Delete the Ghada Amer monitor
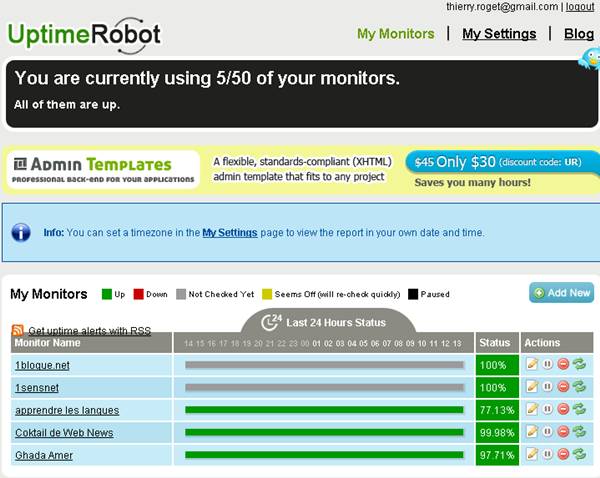 point(563,454)
